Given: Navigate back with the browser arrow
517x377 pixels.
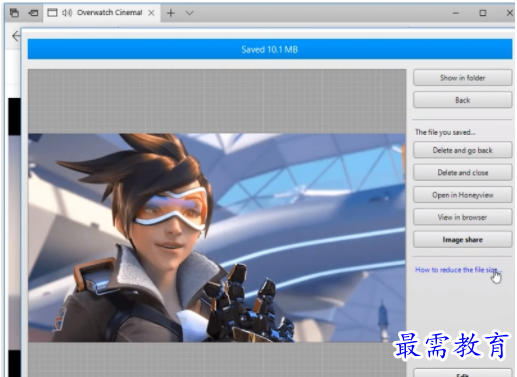Looking at the screenshot, I should [16, 36].
